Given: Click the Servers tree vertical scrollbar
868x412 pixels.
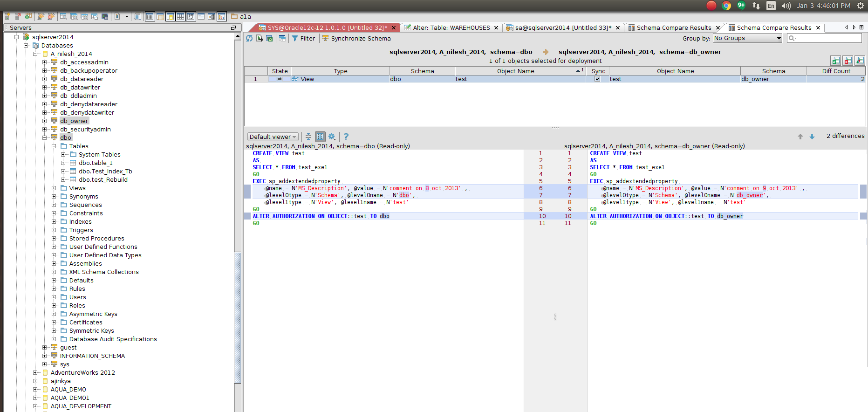Looking at the screenshot, I should 238,317.
